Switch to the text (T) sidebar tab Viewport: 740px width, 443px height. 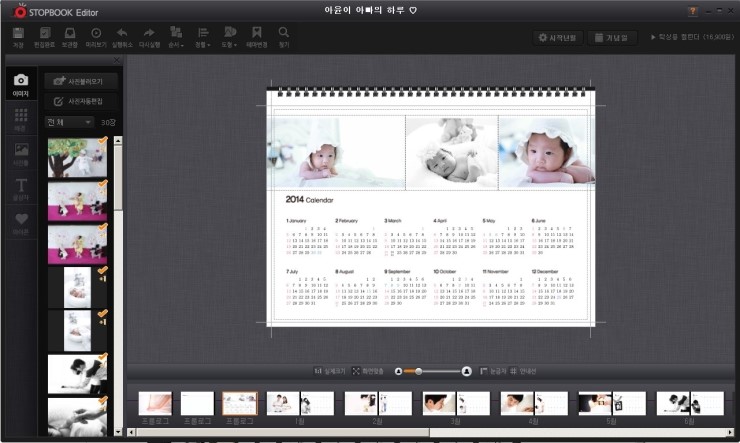21,187
